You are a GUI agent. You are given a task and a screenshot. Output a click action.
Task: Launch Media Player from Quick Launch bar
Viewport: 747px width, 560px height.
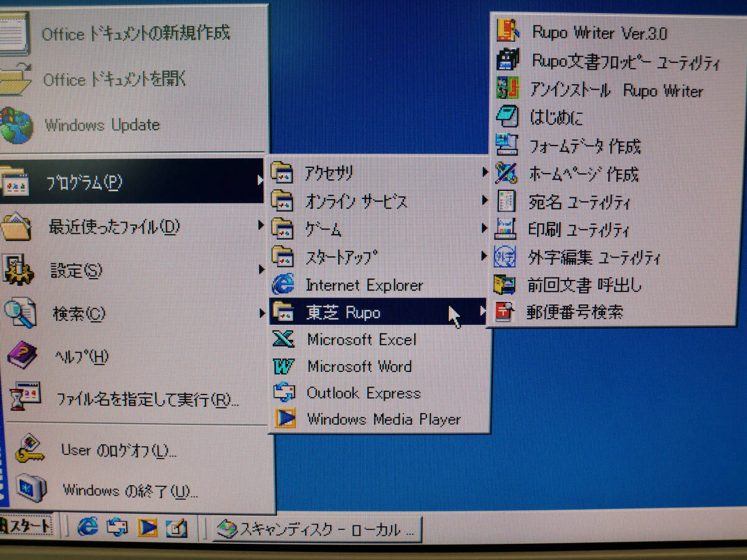click(x=148, y=528)
